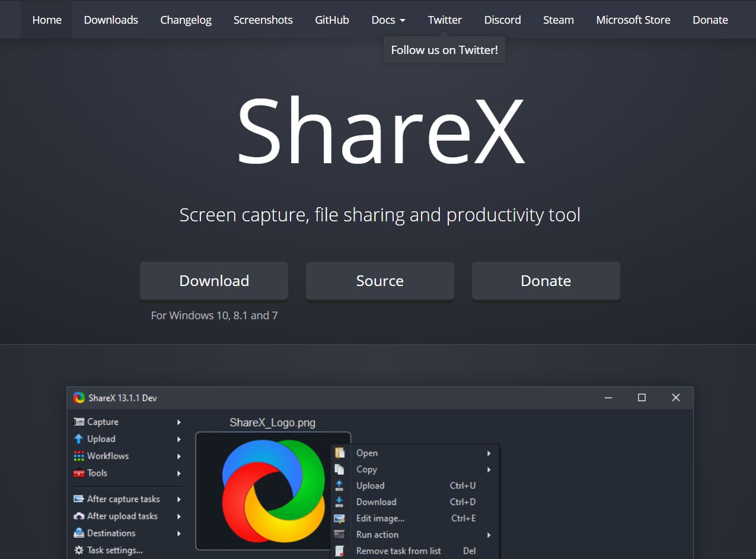Click the Task settings... sidebar text
This screenshot has width=756, height=559.
pos(115,550)
